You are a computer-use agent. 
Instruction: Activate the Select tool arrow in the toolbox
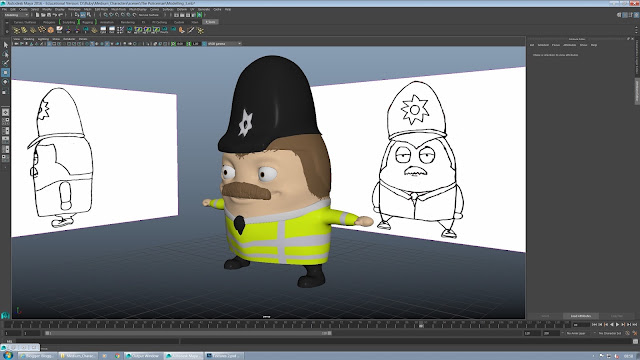click(5, 45)
